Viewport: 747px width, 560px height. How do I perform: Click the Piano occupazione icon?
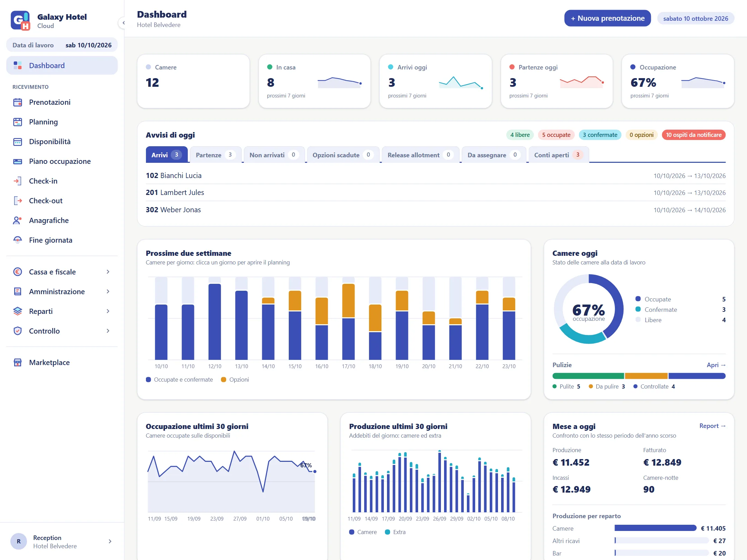(x=18, y=161)
